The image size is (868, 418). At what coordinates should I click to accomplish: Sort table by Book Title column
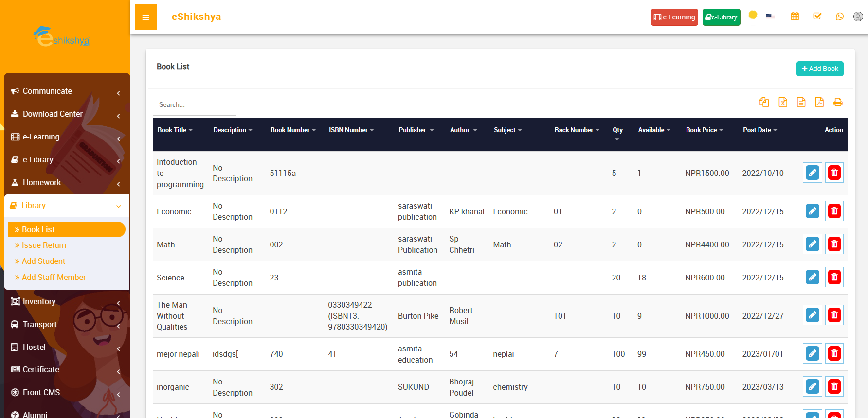click(175, 130)
